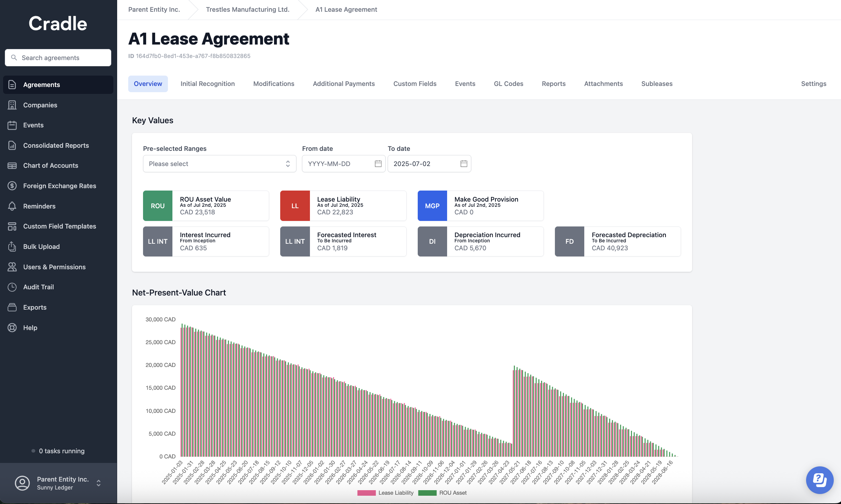841x504 pixels.
Task: Click the Companies building icon in sidebar
Action: click(x=12, y=105)
